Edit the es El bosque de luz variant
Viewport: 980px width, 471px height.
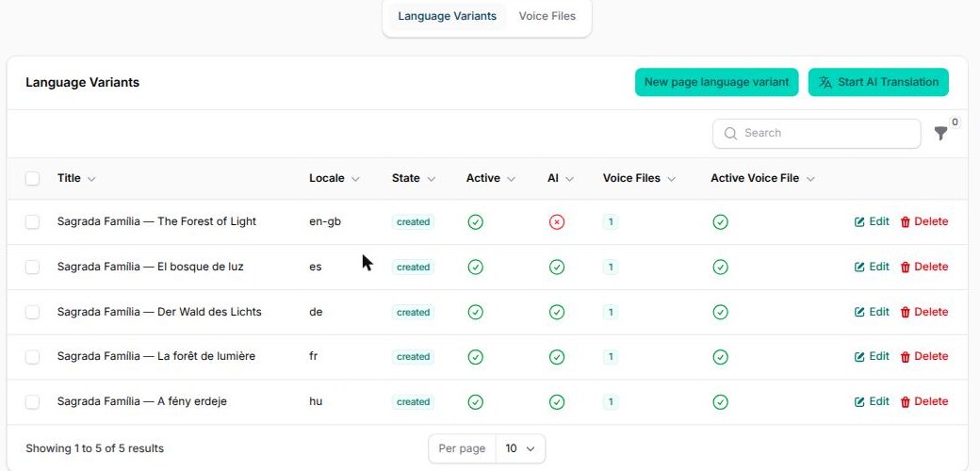(x=872, y=267)
